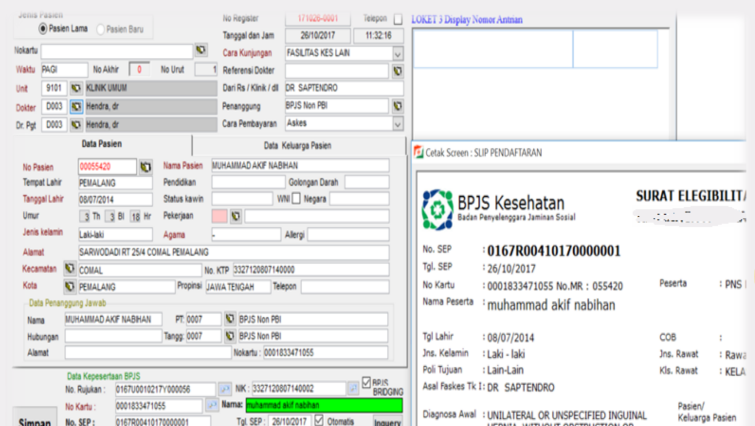Screen dimensions: 755x426
Task: Click Agama input field
Action: pyautogui.click(x=246, y=234)
